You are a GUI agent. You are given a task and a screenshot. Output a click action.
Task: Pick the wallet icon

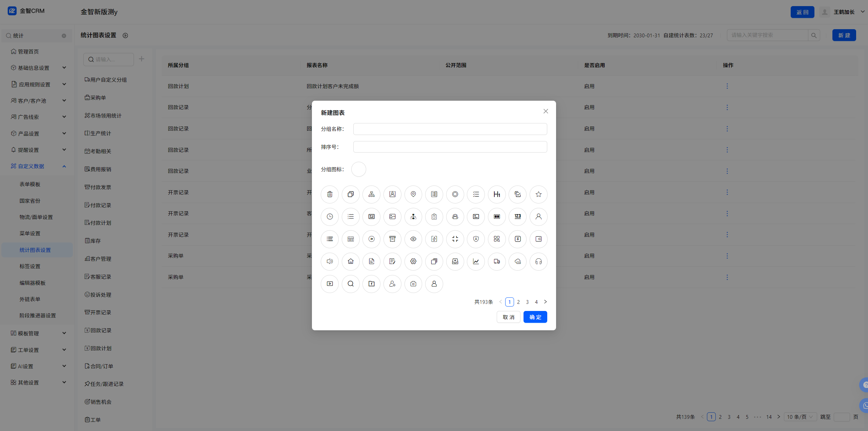pos(538,239)
